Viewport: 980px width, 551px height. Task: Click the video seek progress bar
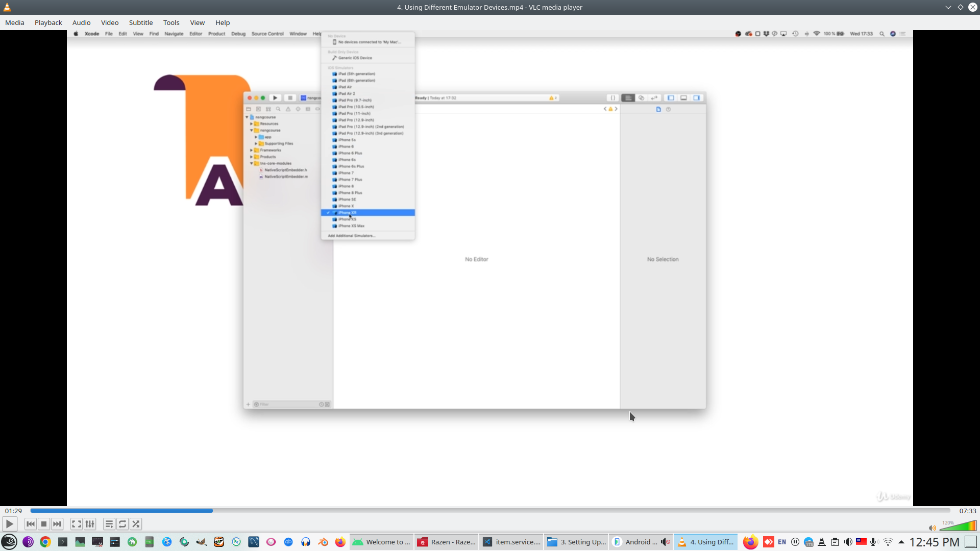490,510
